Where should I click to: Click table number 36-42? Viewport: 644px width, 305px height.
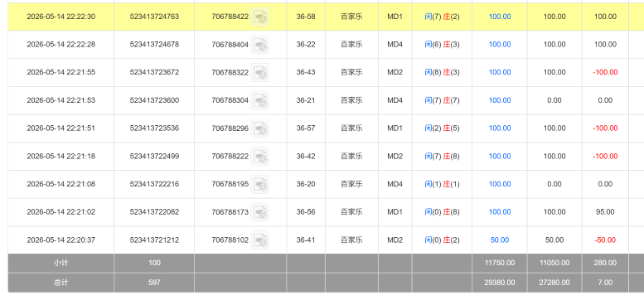coord(306,156)
